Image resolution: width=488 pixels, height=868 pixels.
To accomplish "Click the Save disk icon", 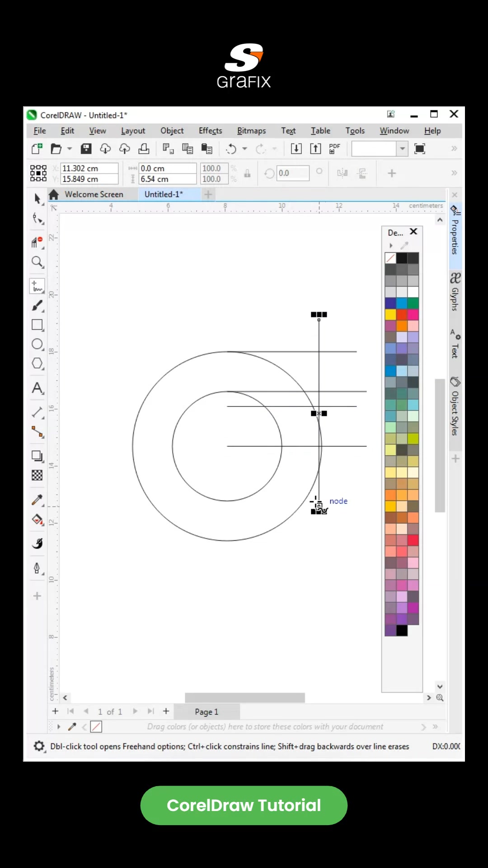I will tap(86, 149).
